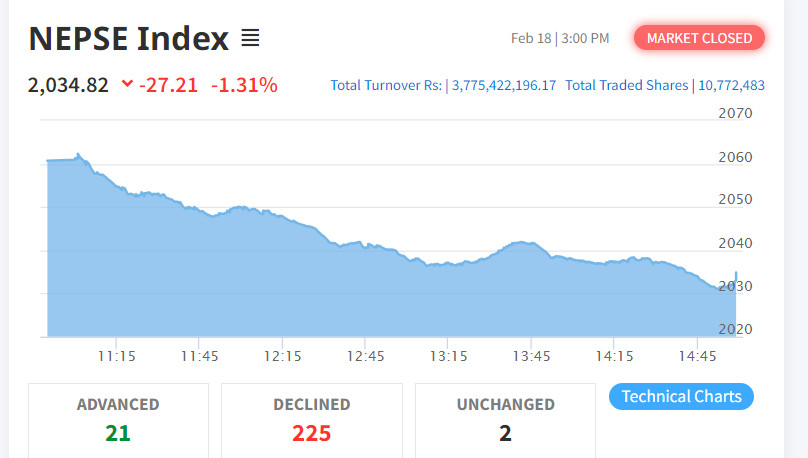Viewport: 808px width, 458px height.
Task: Click the 13:45 time axis label
Action: pyautogui.click(x=531, y=355)
